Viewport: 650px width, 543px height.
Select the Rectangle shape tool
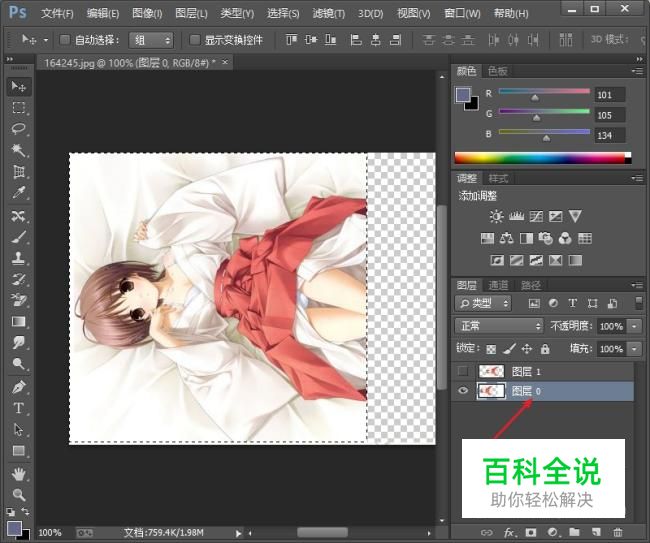pyautogui.click(x=19, y=451)
